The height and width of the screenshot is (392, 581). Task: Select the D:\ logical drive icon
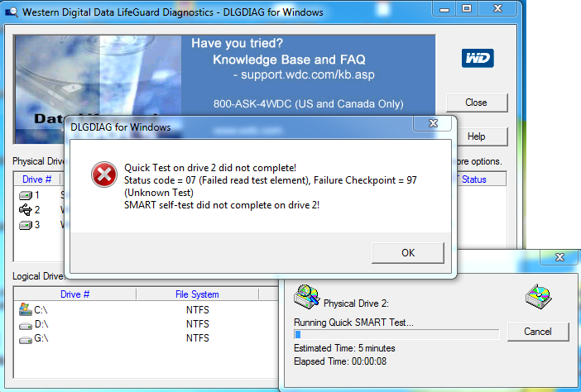tap(26, 326)
